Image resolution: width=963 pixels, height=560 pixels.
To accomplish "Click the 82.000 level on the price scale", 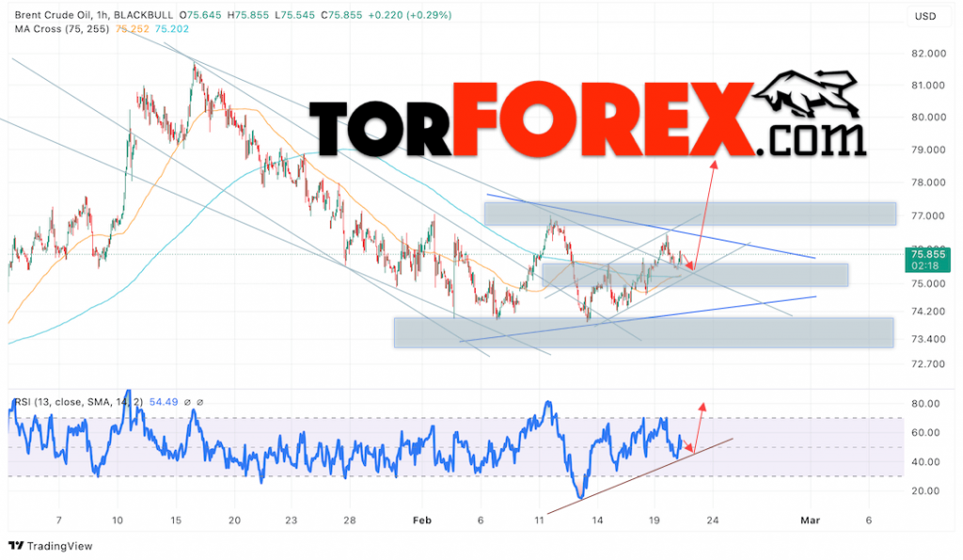I will click(x=927, y=54).
